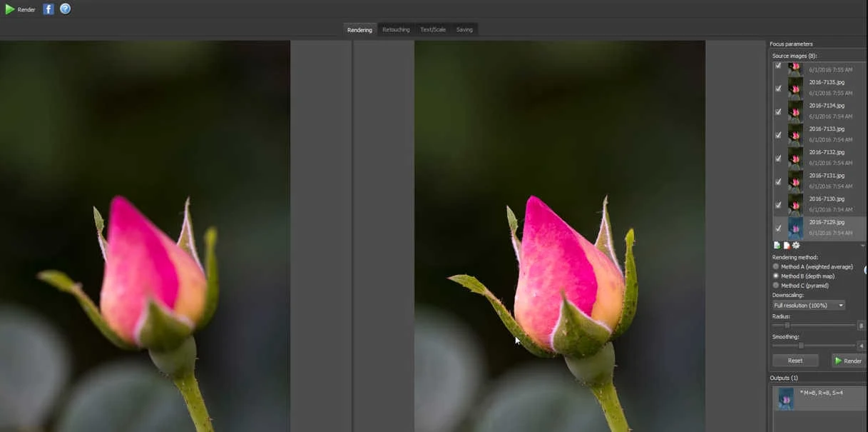
Task: Click the Smoothing value field
Action: [x=862, y=346]
